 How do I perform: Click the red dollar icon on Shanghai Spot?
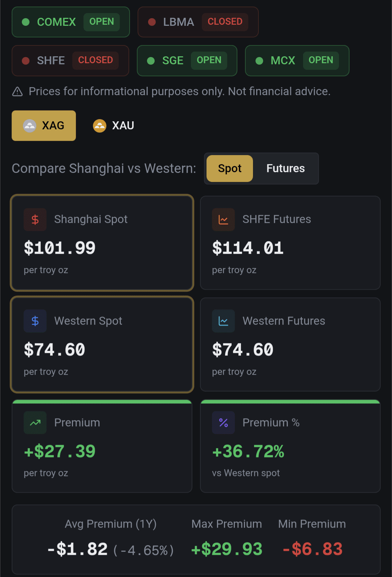point(35,219)
